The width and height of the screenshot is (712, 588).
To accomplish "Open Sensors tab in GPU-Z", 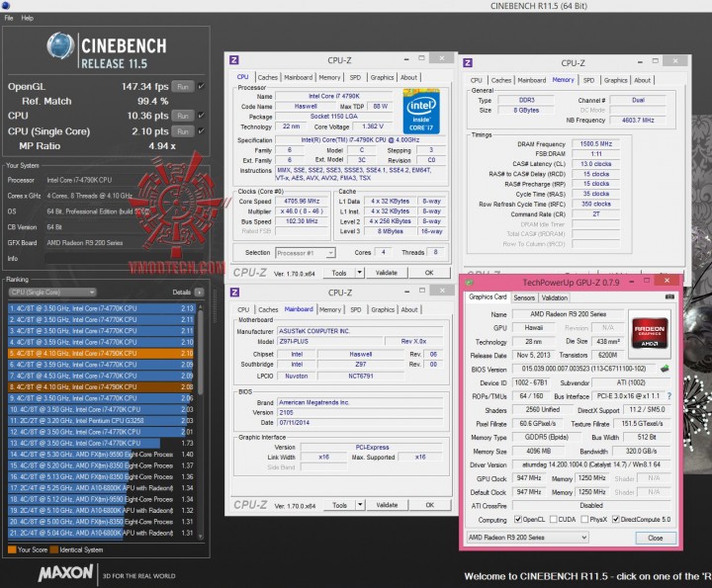I will click(524, 298).
